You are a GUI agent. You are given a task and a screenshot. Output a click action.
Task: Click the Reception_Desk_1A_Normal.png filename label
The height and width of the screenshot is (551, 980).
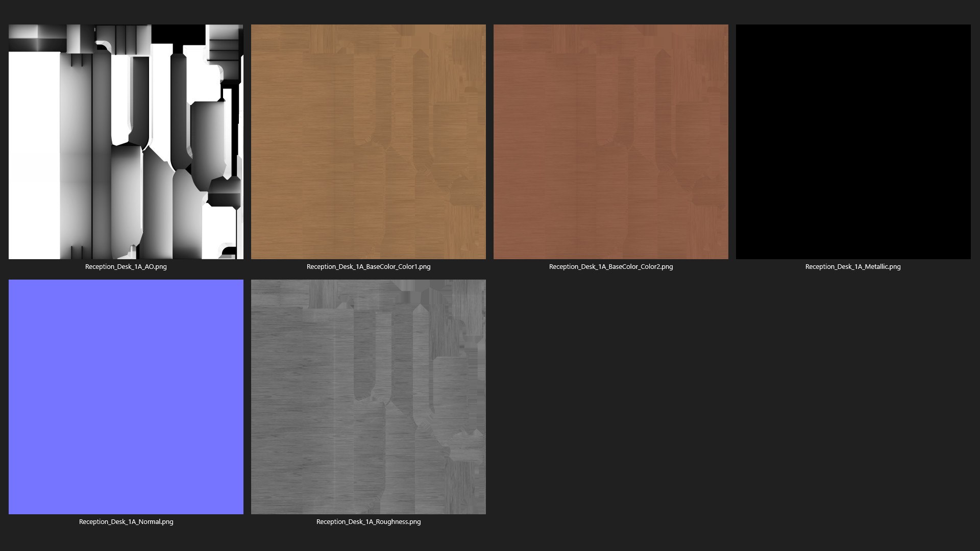coord(126,522)
